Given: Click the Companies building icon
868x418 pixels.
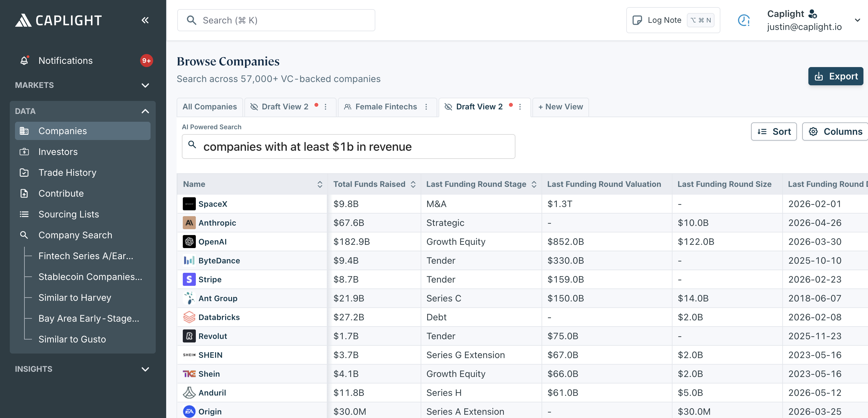Looking at the screenshot, I should coord(24,131).
